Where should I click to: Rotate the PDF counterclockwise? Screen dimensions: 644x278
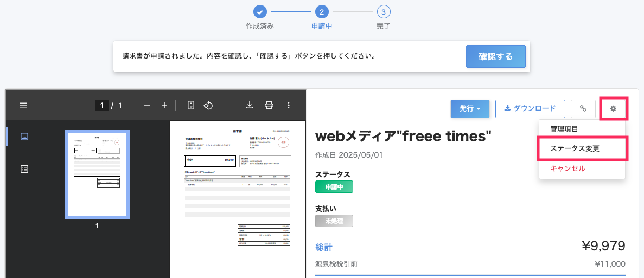click(x=208, y=105)
